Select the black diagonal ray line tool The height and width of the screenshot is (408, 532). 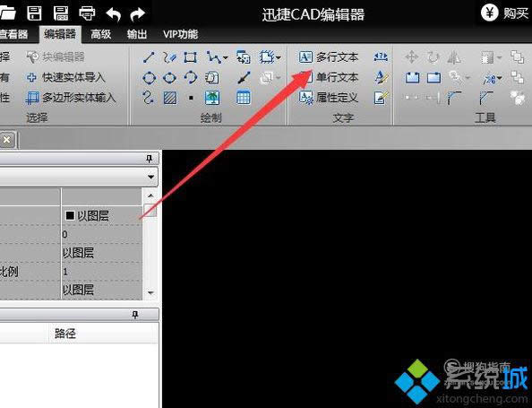coord(244,77)
